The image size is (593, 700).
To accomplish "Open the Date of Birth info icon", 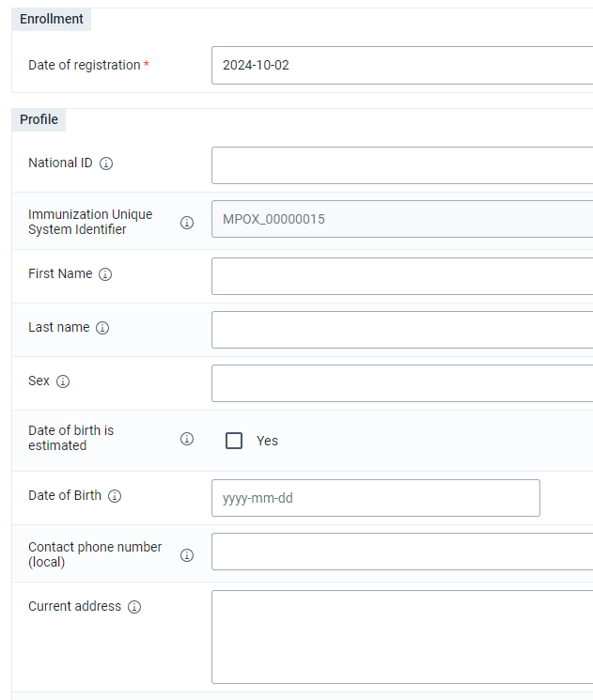I will [x=115, y=496].
